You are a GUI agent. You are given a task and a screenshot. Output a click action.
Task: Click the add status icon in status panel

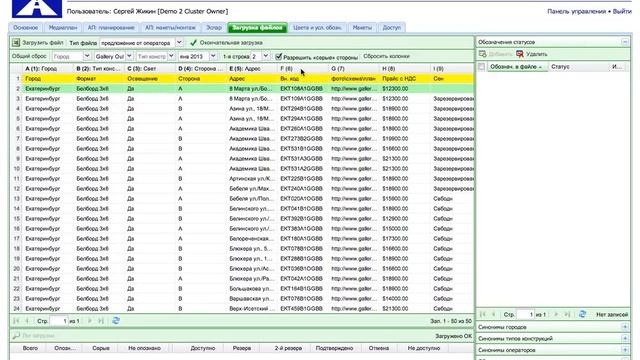482,54
